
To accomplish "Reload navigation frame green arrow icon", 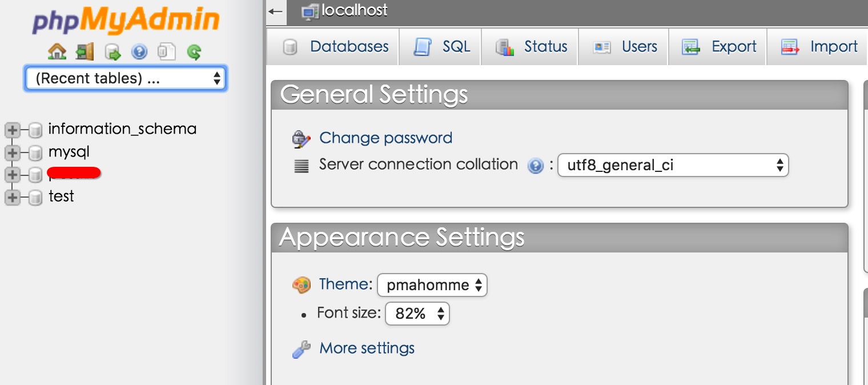I will coord(194,53).
